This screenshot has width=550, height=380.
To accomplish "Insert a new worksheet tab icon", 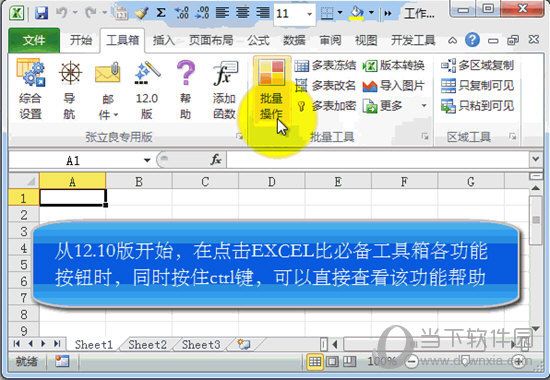I will 244,344.
